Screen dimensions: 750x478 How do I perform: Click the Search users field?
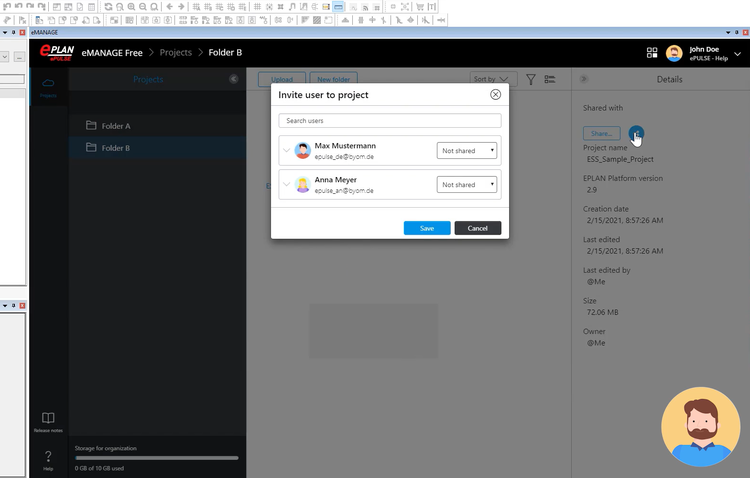(390, 121)
